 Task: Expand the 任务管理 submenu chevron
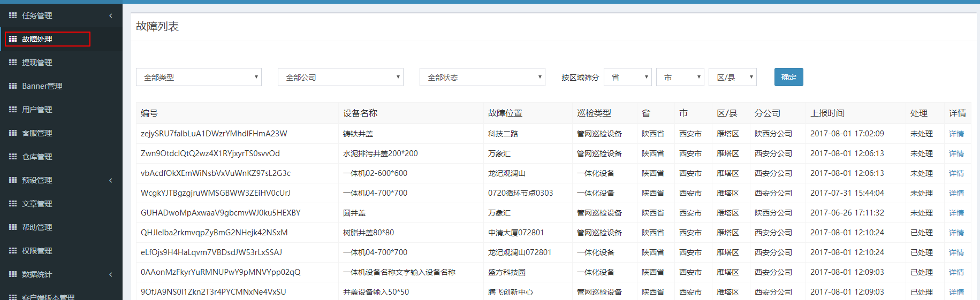coord(111,16)
